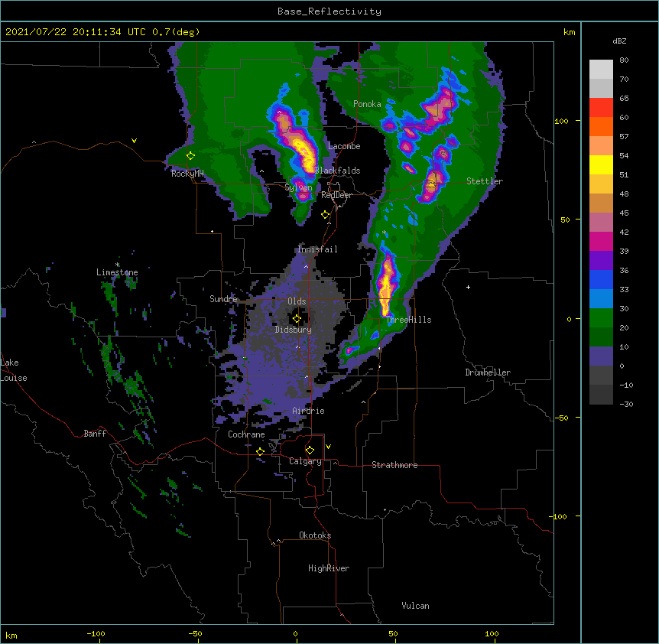Click the yellow diamond marker beside RockyMH
This screenshot has height=644, width=659.
191,156
